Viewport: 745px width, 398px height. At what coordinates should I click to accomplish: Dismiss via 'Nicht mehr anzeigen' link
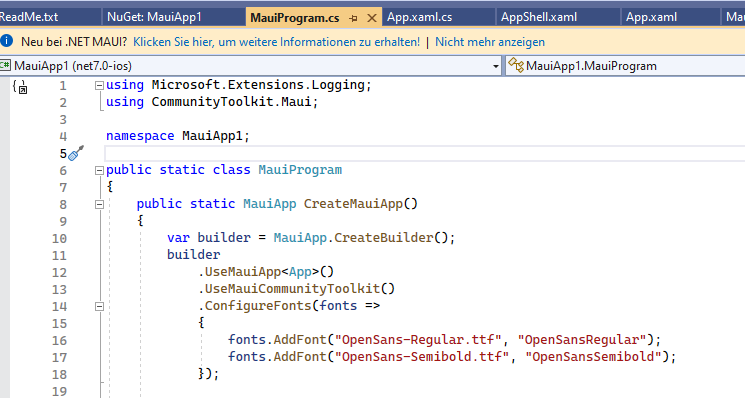(x=490, y=42)
